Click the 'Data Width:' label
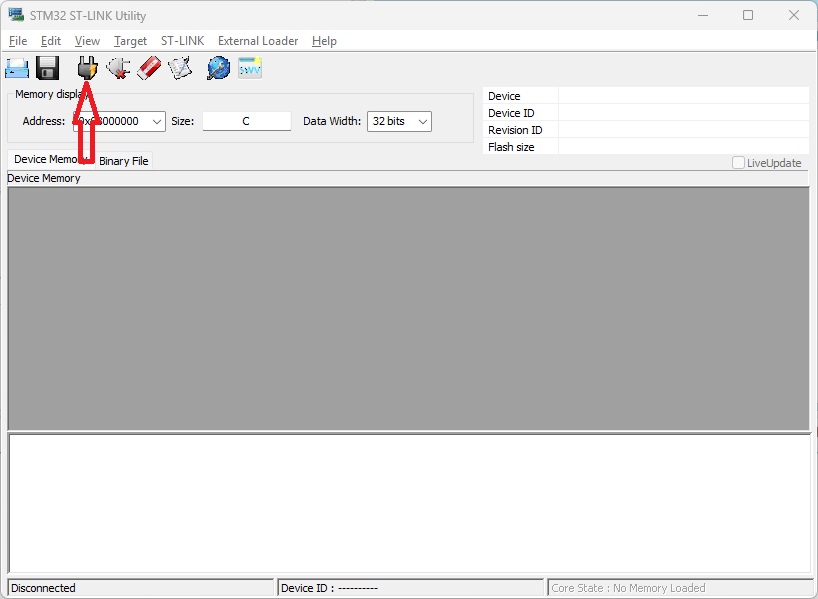Viewport: 818px width, 599px height. 332,121
